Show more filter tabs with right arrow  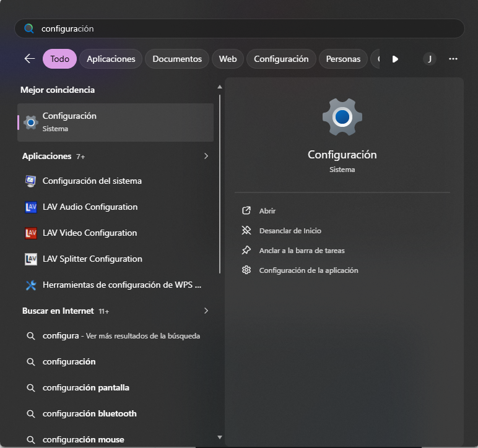[395, 59]
